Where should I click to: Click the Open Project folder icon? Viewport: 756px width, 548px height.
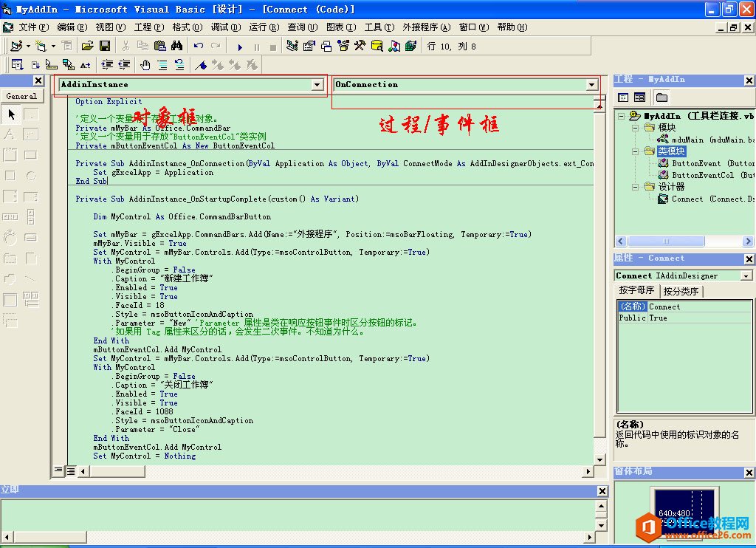click(87, 46)
